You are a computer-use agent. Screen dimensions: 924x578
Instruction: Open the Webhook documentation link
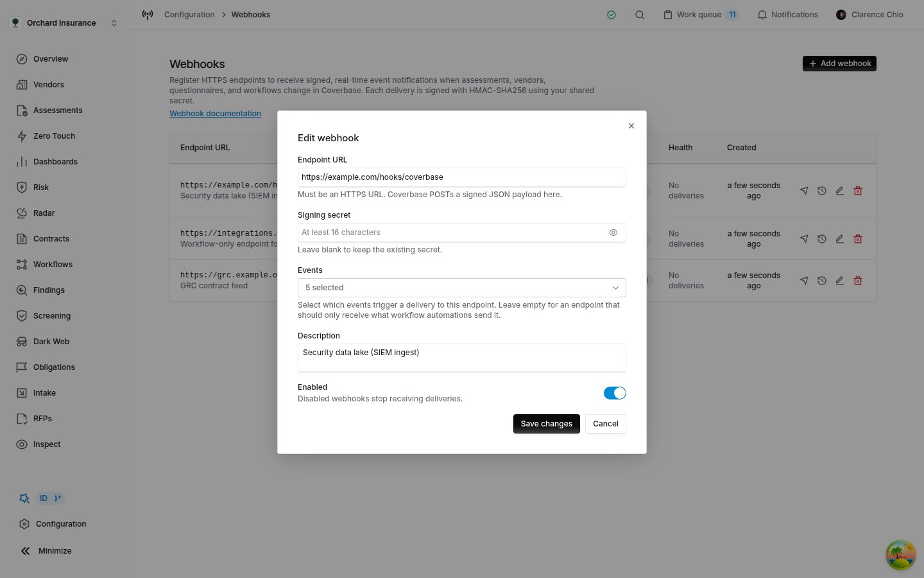pyautogui.click(x=215, y=114)
